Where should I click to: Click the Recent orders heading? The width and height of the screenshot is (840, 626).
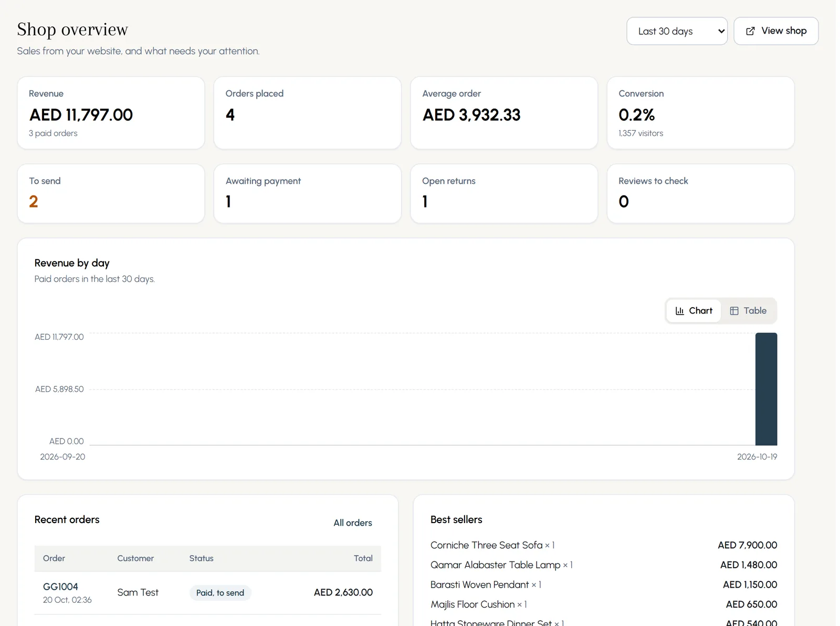point(67,519)
